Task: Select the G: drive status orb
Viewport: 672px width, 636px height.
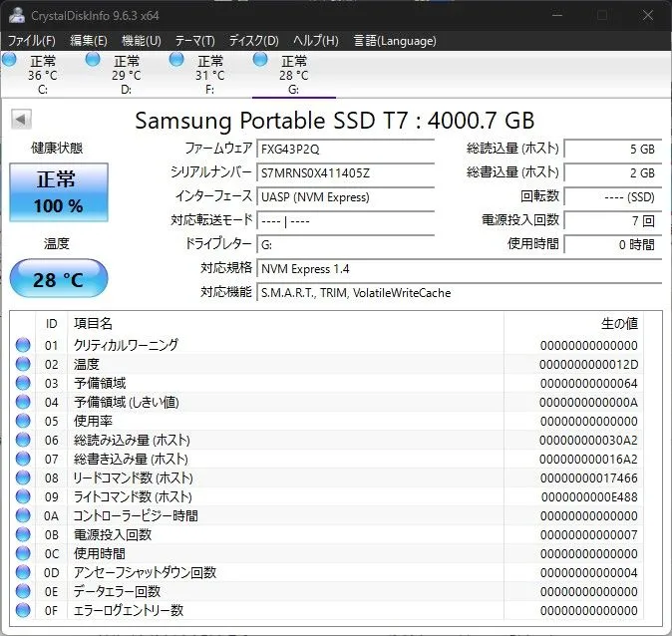Action: coord(261,60)
